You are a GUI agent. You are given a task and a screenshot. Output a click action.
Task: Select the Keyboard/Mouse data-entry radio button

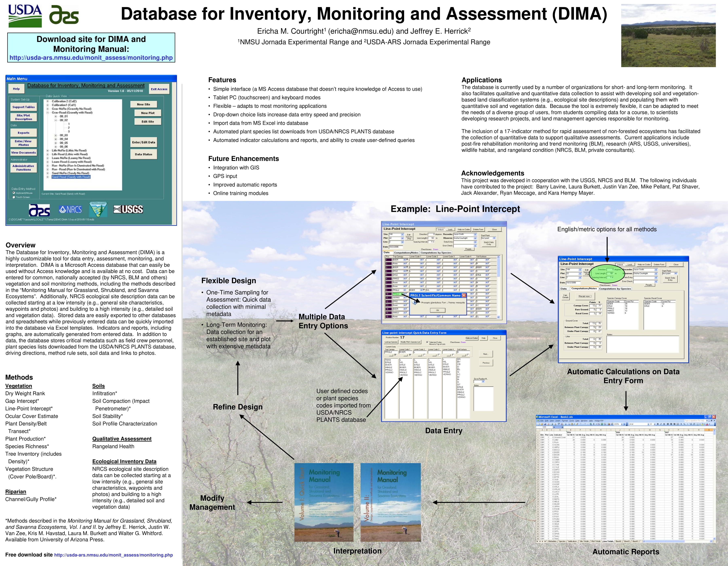point(14,193)
